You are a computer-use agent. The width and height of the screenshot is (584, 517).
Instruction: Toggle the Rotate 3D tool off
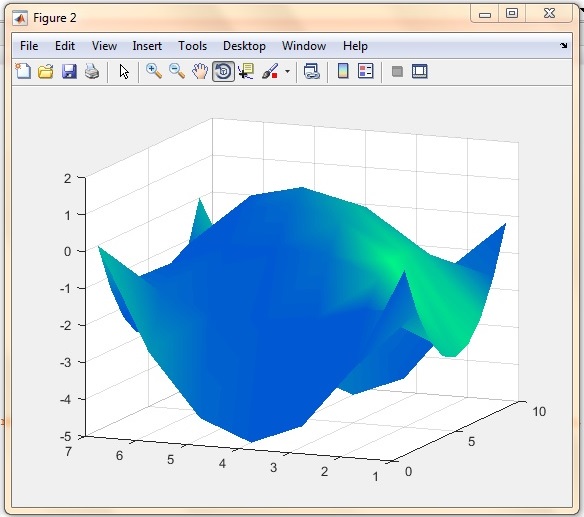click(x=223, y=71)
